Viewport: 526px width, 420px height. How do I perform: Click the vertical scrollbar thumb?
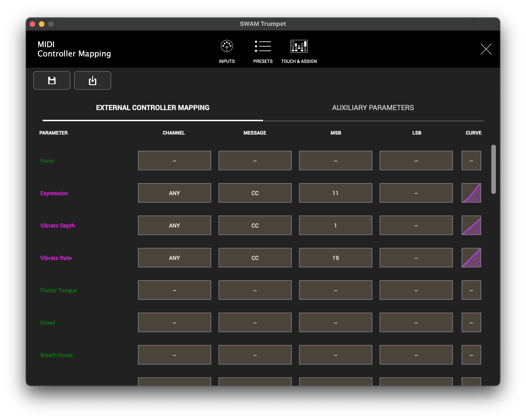(493, 169)
